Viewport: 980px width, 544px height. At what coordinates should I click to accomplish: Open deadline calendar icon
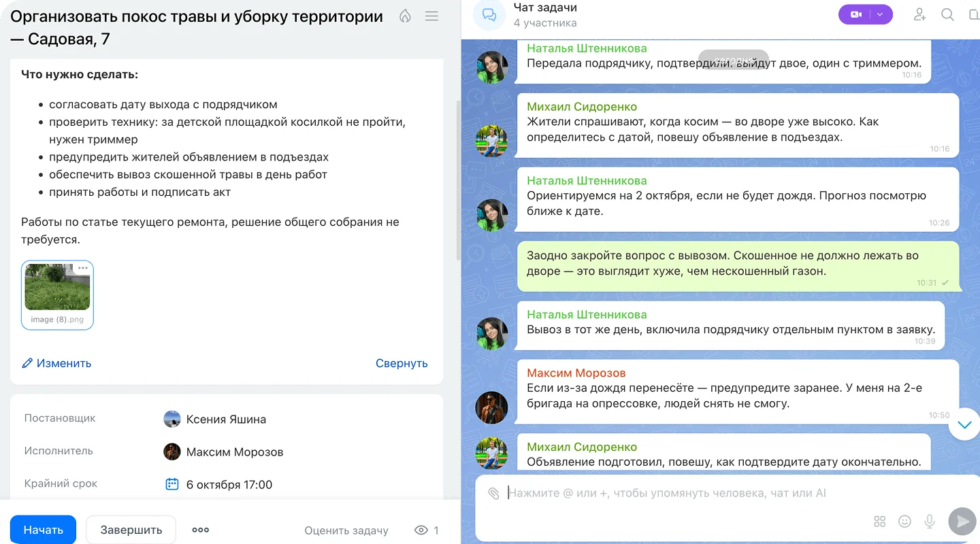tap(172, 484)
